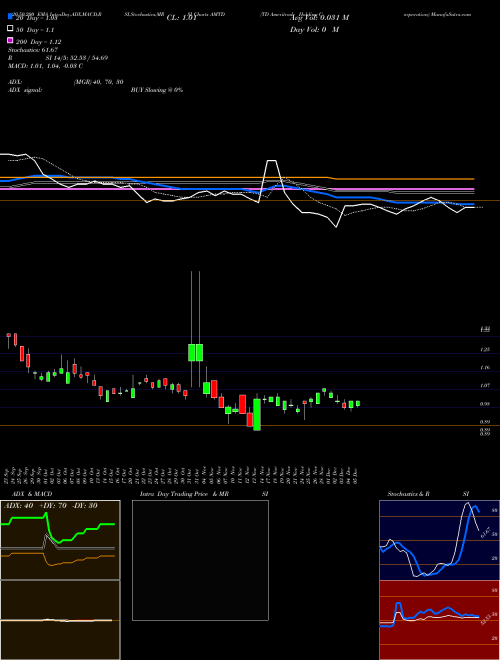The height and width of the screenshot is (660, 500).
Task: Click the 1.25 price axis label
Action: point(485,349)
